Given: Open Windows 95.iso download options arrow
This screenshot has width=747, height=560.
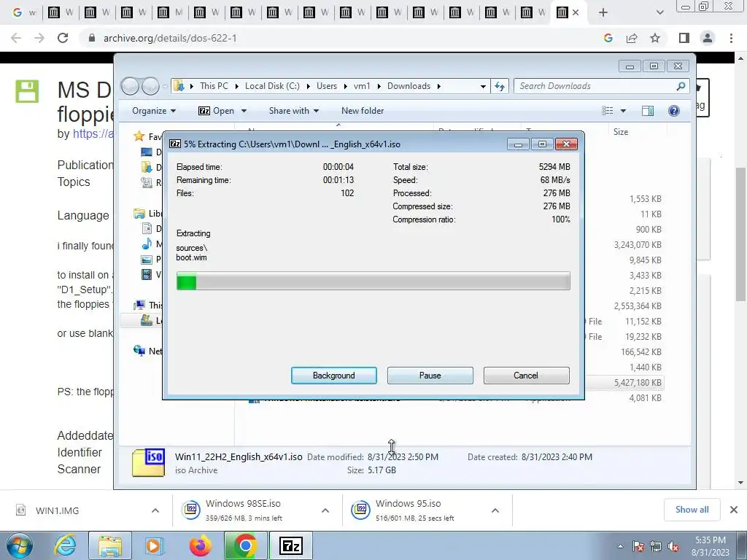Looking at the screenshot, I should 495,510.
